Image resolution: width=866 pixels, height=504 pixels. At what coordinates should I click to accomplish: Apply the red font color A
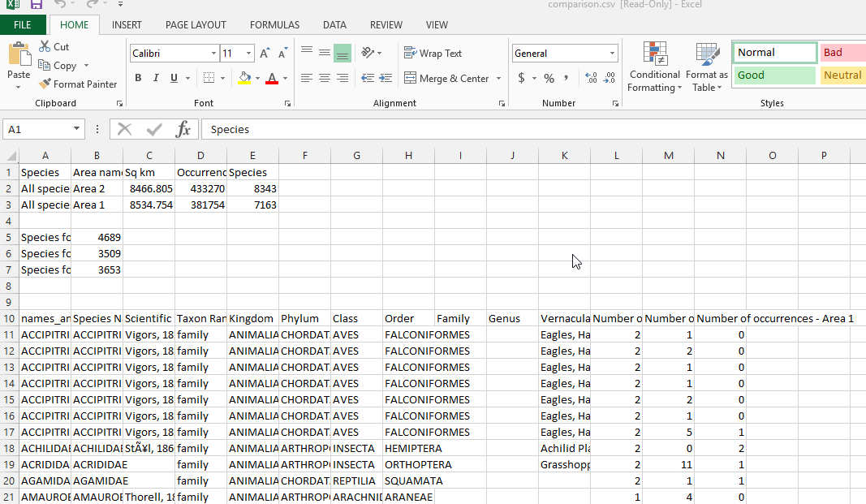pos(272,78)
